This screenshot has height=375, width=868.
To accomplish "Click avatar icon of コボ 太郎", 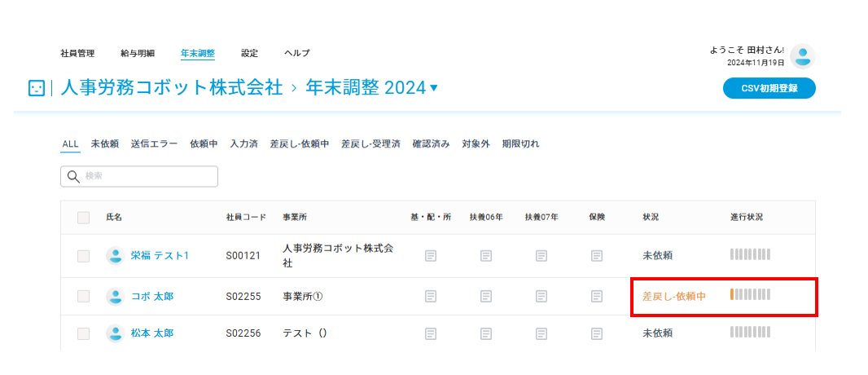I will pyautogui.click(x=115, y=297).
